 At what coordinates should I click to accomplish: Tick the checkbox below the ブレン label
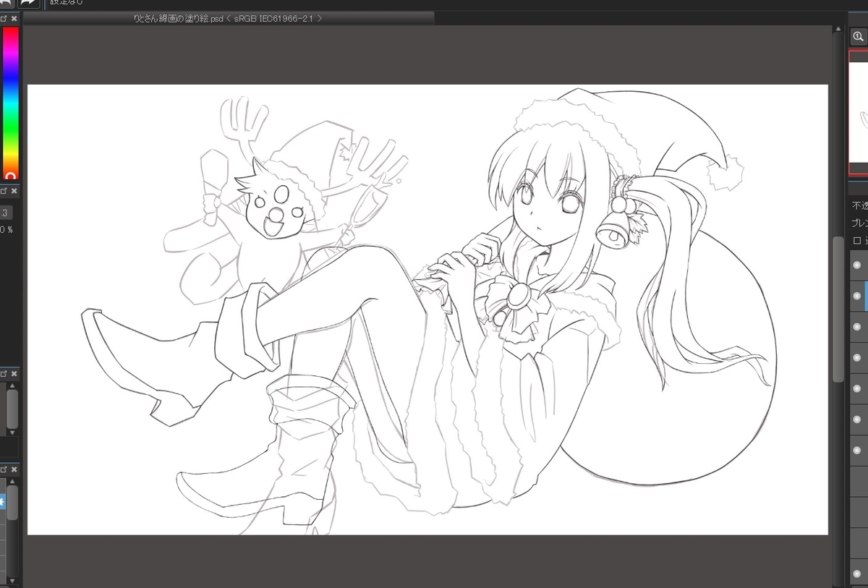[857, 241]
